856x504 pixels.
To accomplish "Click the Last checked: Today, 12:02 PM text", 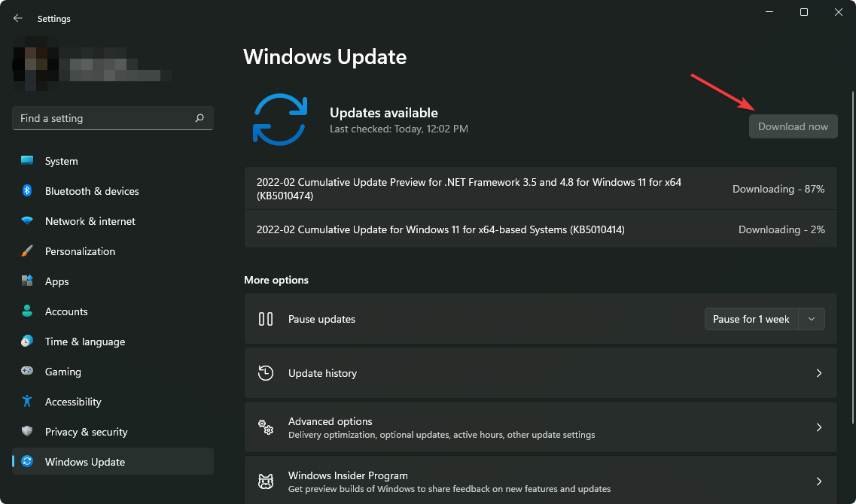I will pos(399,129).
